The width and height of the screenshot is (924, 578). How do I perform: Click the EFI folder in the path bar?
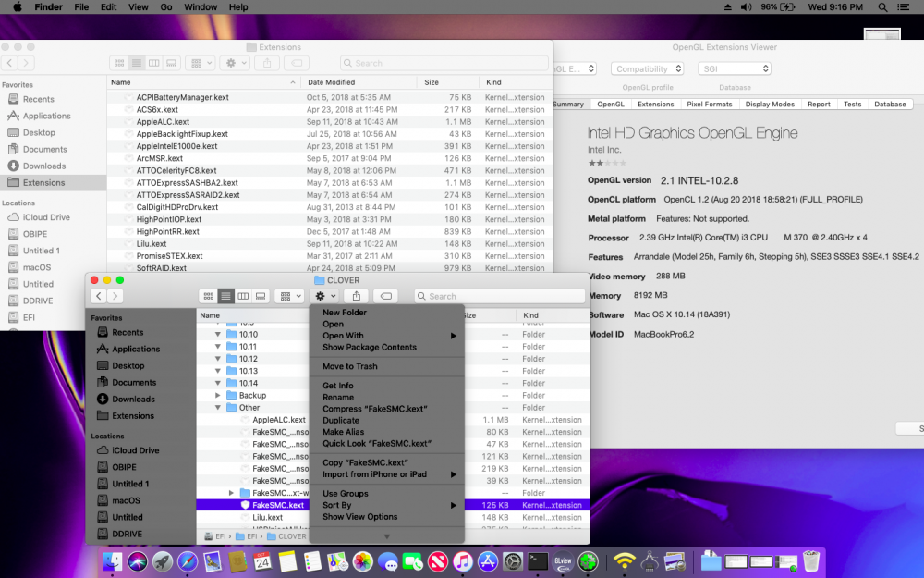247,536
